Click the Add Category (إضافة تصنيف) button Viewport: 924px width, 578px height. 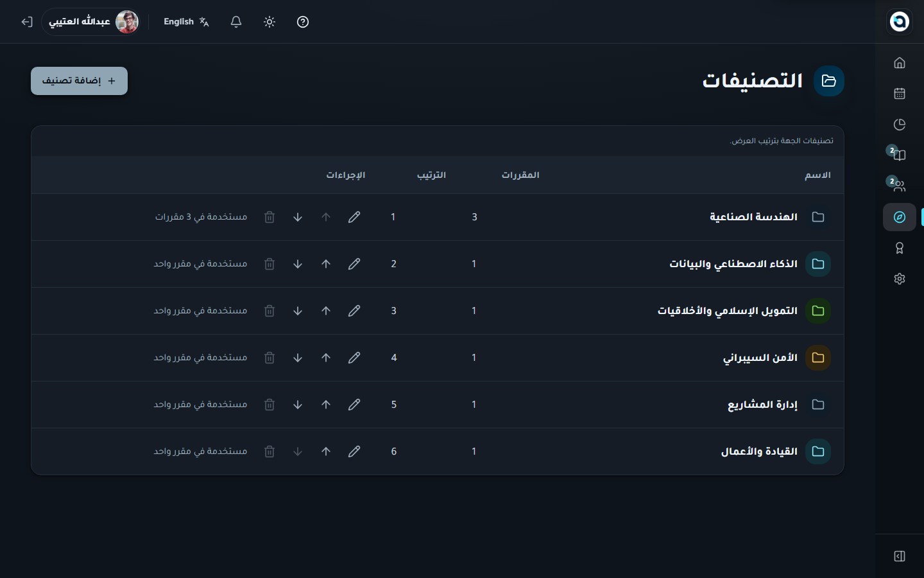[x=79, y=81]
